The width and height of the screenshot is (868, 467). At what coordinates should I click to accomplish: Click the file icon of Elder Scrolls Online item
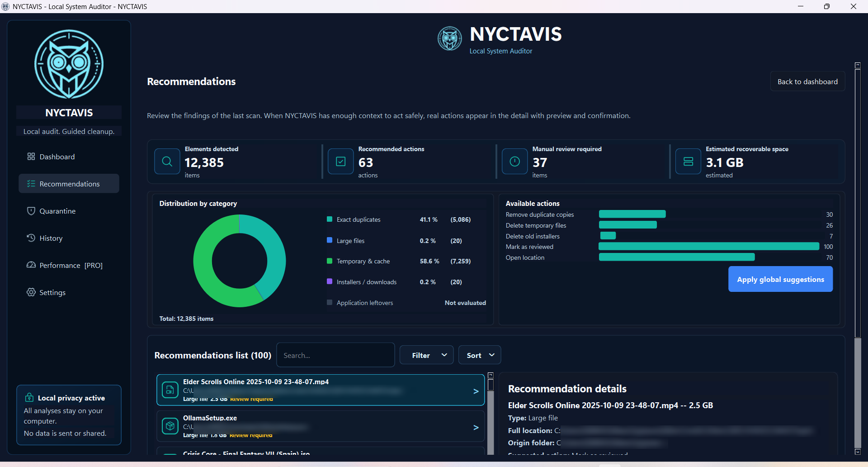point(170,390)
